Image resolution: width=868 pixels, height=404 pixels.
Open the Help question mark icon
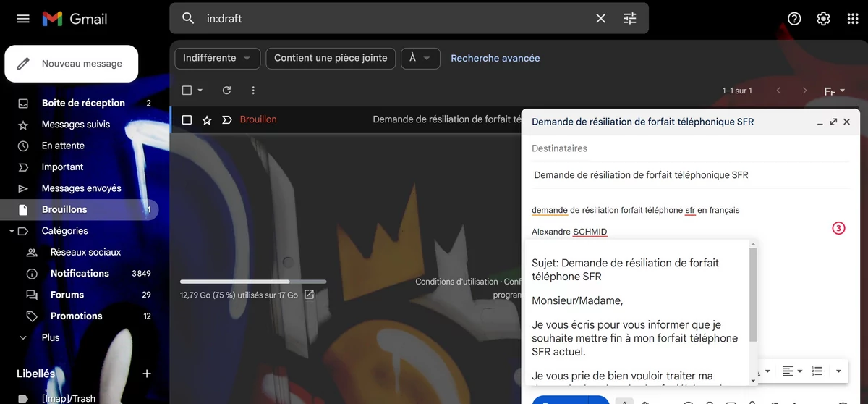[x=794, y=19]
